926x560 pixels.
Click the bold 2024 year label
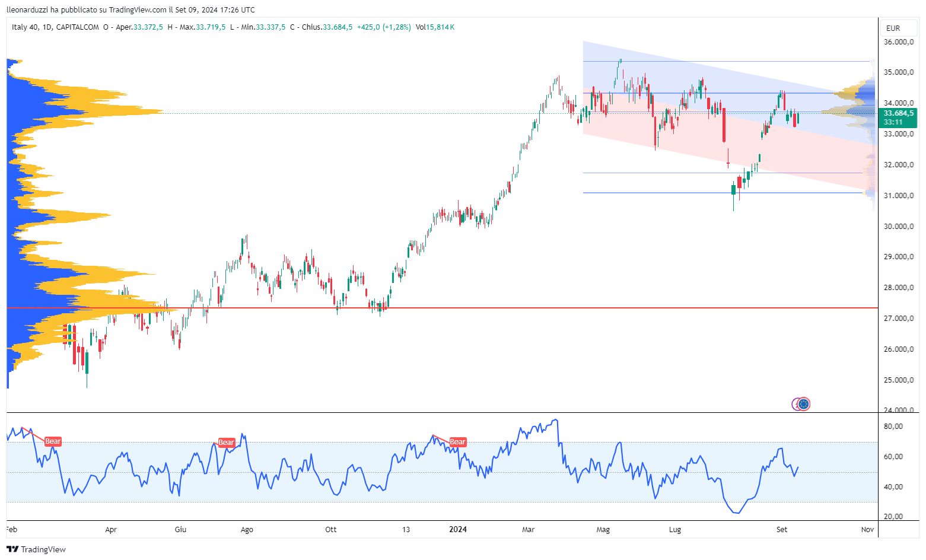click(457, 530)
